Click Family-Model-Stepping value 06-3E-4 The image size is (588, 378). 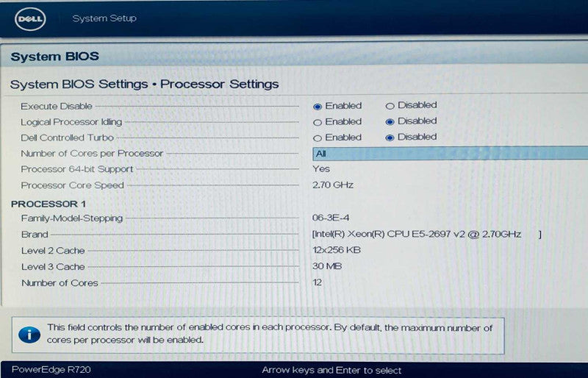click(330, 218)
